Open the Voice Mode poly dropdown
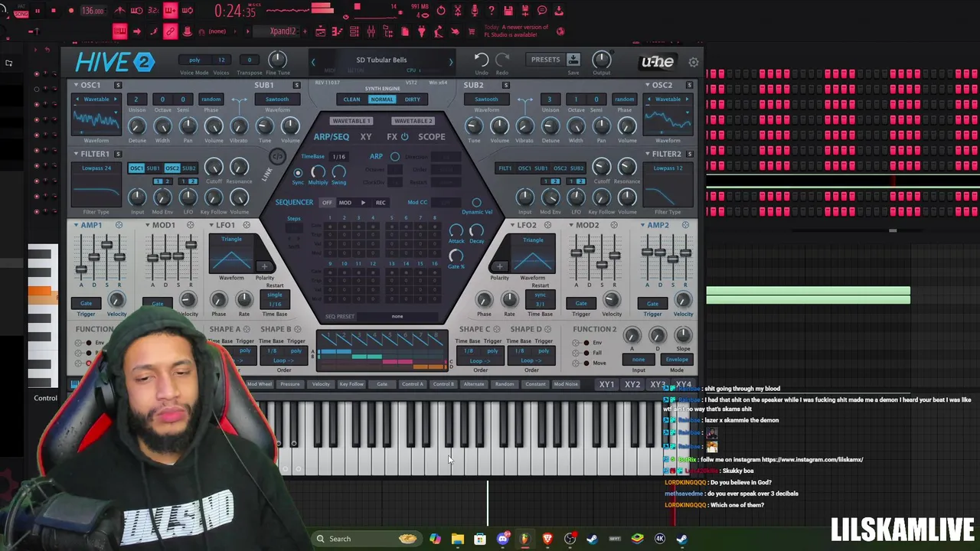This screenshot has width=980, height=551. 194,60
